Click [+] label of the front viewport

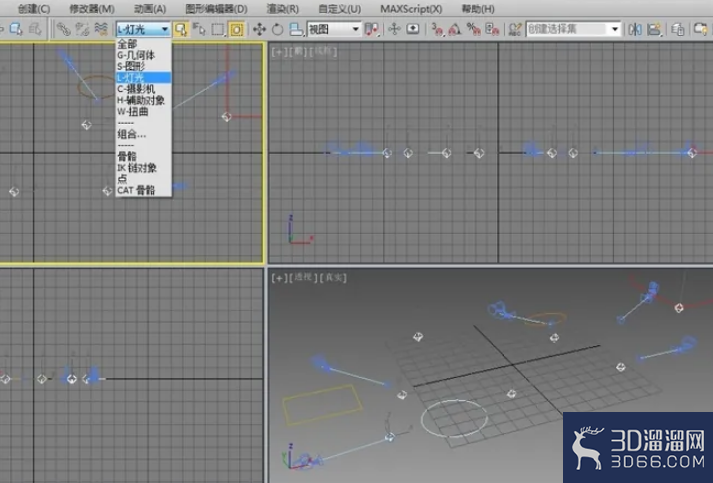[x=279, y=51]
